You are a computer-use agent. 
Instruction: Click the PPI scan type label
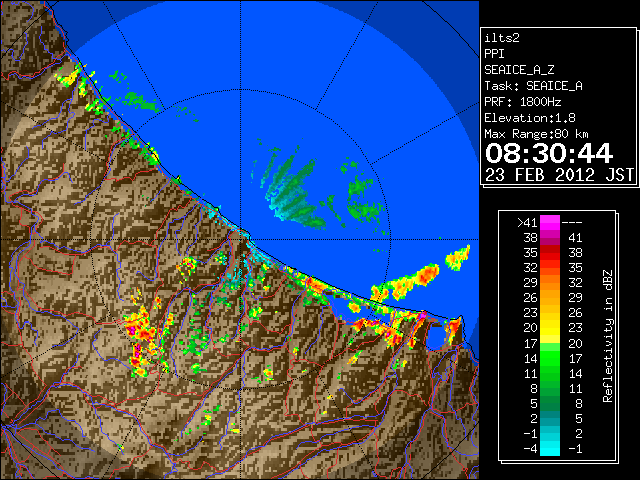(494, 54)
